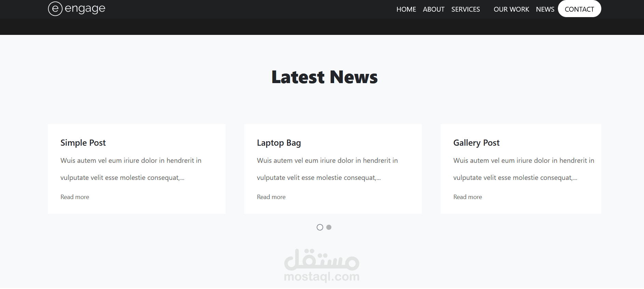Switch to the second carousel dot
This screenshot has height=289, width=644.
click(x=329, y=227)
